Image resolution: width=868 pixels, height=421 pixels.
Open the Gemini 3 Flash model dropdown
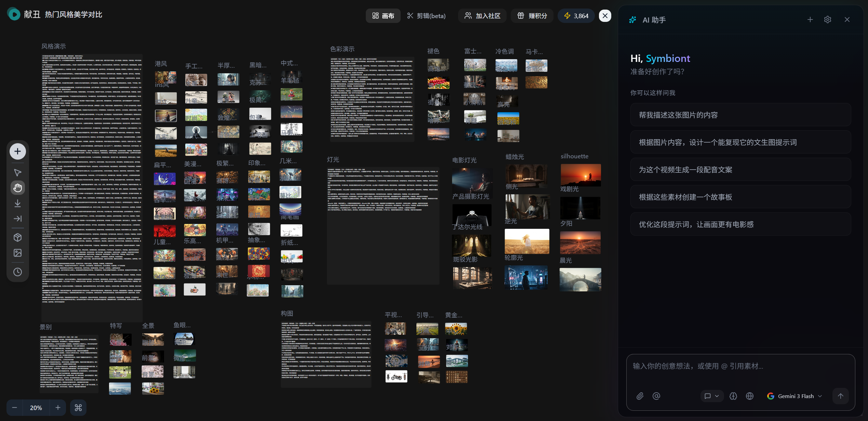pyautogui.click(x=794, y=396)
